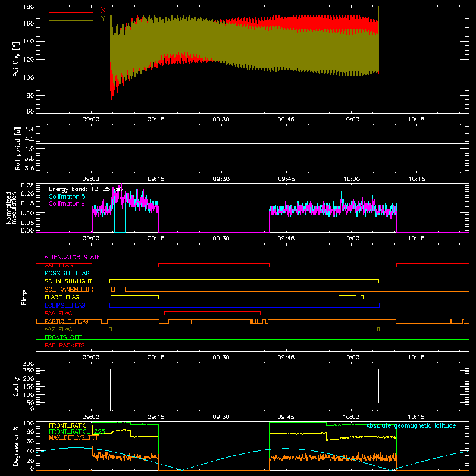Click the 4.4 tick on Roll period axis
Screen dimensions: 476x476
[29, 130]
